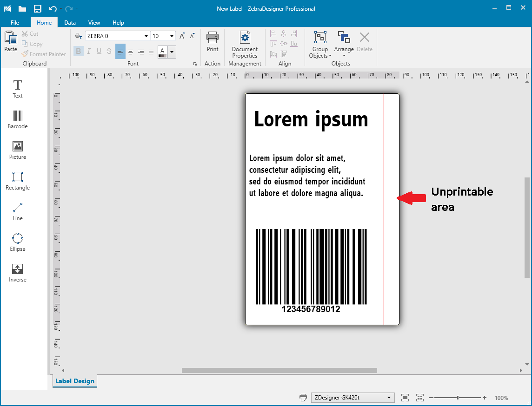
Task: Select the Ellipse tool
Action: pyautogui.click(x=17, y=241)
